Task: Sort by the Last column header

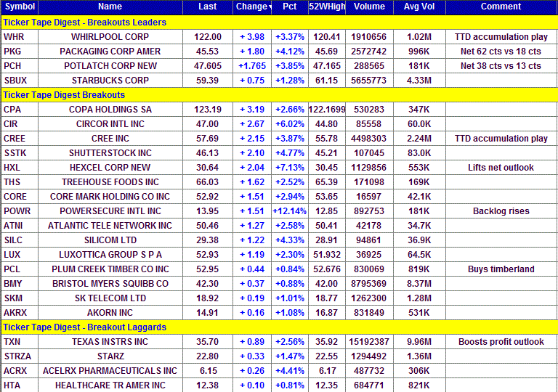Action: click(x=208, y=7)
